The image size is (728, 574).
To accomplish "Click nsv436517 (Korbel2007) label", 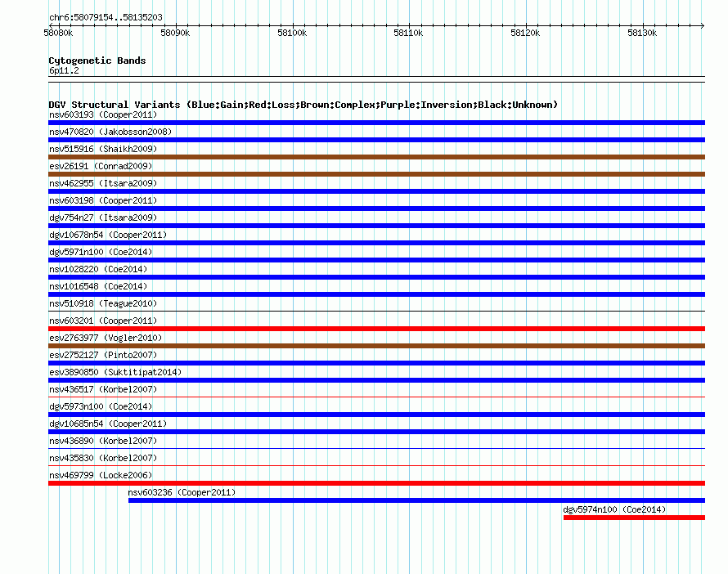I will pyautogui.click(x=103, y=389).
